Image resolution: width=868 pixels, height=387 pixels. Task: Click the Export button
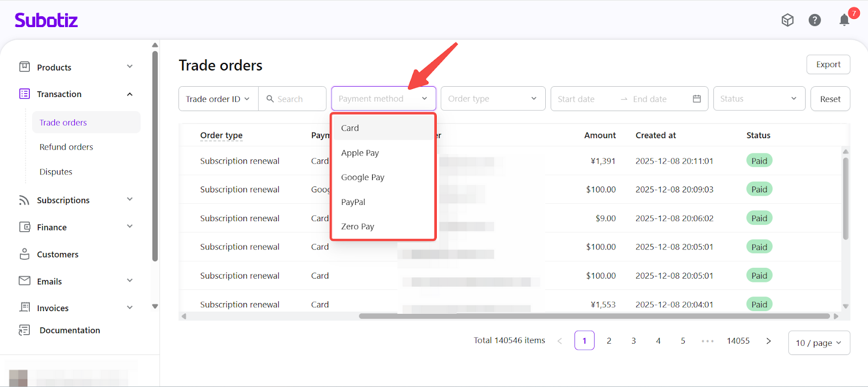pos(828,64)
